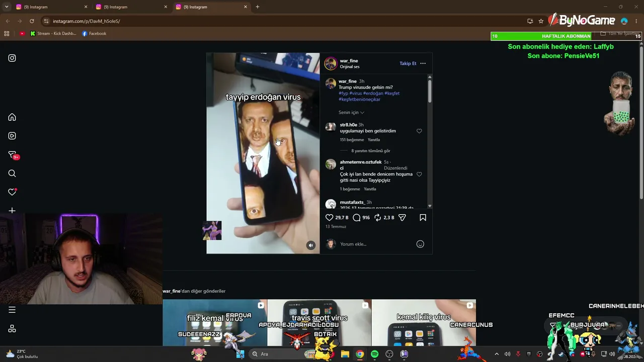This screenshot has height=362, width=644.
Task: Save the post with the bookmark icon
Action: [x=423, y=218]
